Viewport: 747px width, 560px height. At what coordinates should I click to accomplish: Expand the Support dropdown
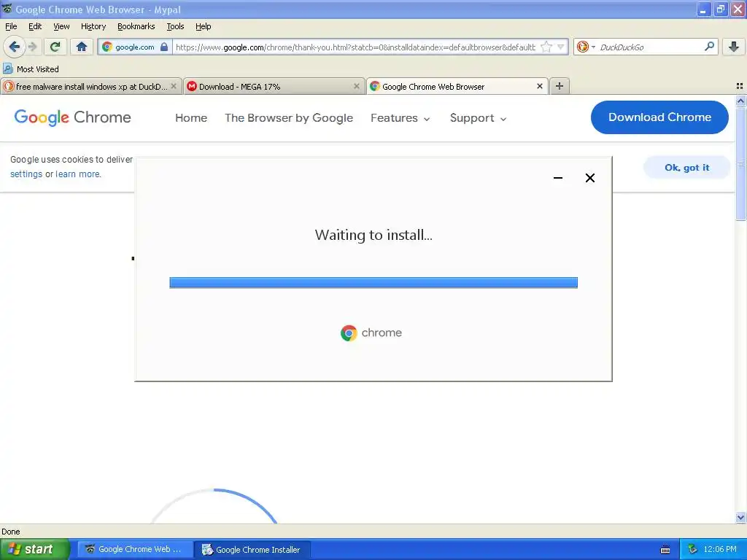tap(478, 117)
